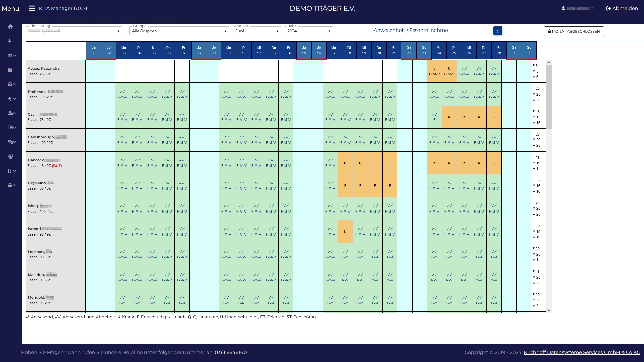Click the Abmelden logout link
Image resolution: width=644 pixels, height=362 pixels.
[622, 8]
